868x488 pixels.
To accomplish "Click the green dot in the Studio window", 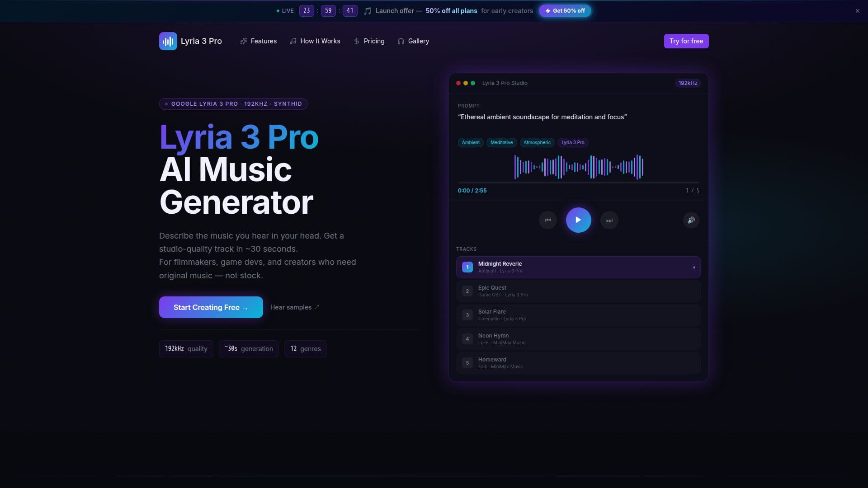I will click(473, 83).
